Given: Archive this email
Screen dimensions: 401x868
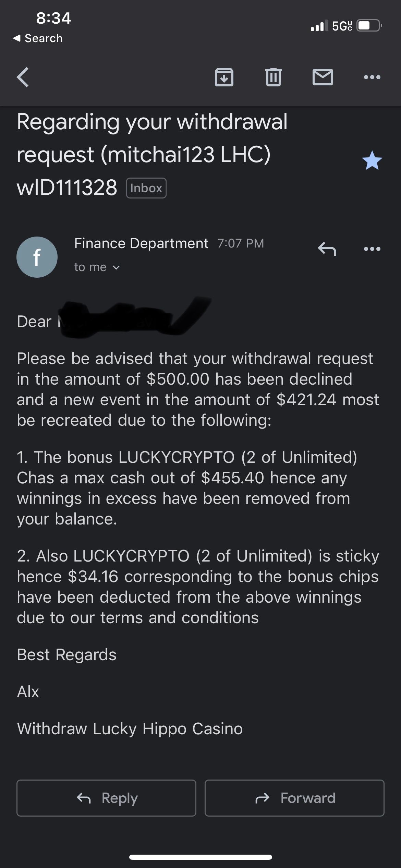Looking at the screenshot, I should point(224,77).
